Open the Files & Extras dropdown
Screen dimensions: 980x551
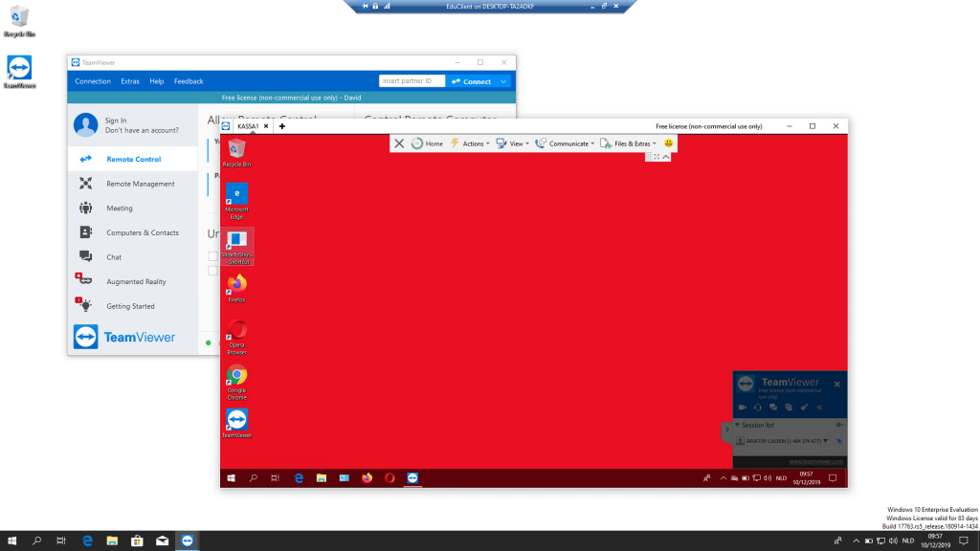click(629, 143)
